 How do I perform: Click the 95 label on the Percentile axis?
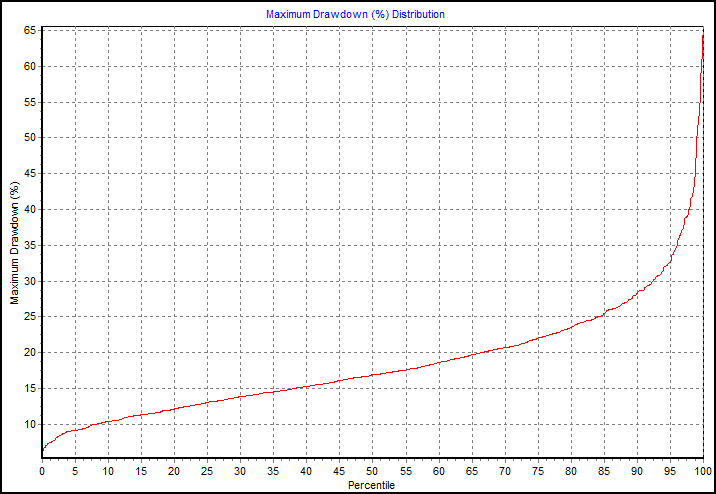[670, 471]
